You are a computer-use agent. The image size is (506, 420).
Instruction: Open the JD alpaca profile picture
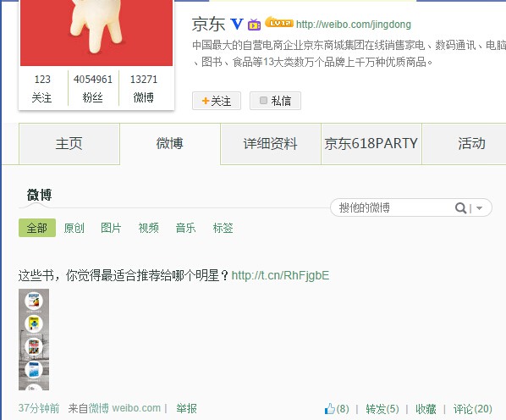[96, 32]
